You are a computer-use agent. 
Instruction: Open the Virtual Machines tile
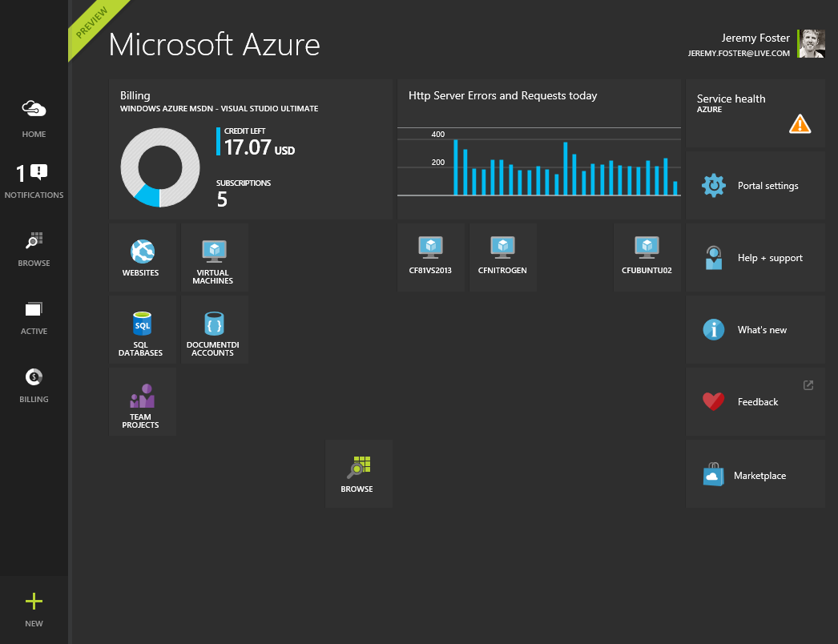214,257
